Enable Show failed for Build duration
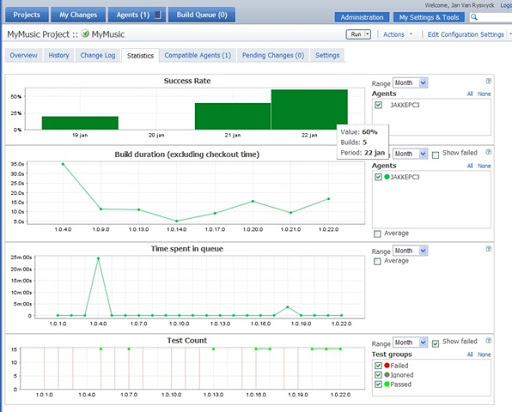The width and height of the screenshot is (512, 412). [x=435, y=155]
